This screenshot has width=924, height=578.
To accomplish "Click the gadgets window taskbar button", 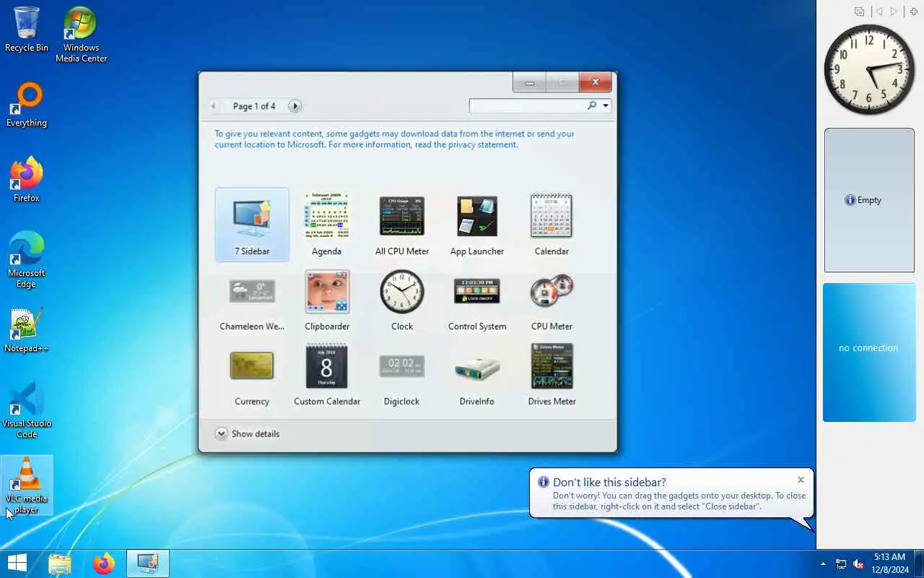I will (x=148, y=564).
